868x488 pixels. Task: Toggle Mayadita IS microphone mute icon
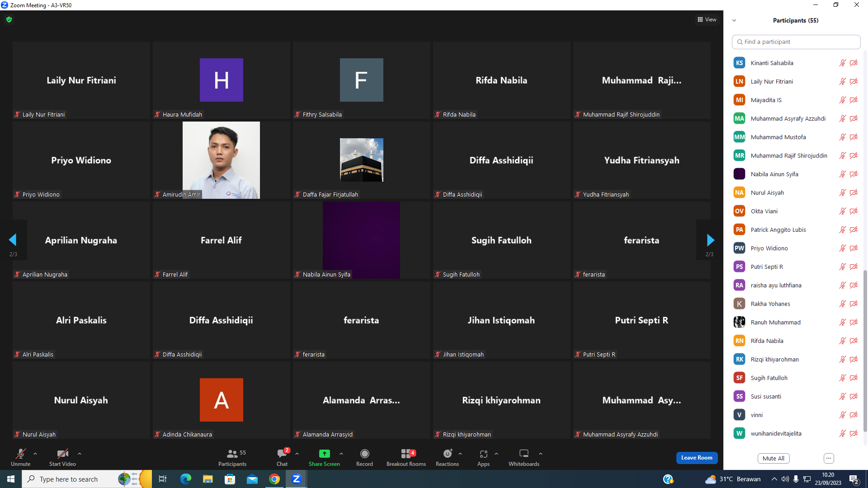[843, 100]
